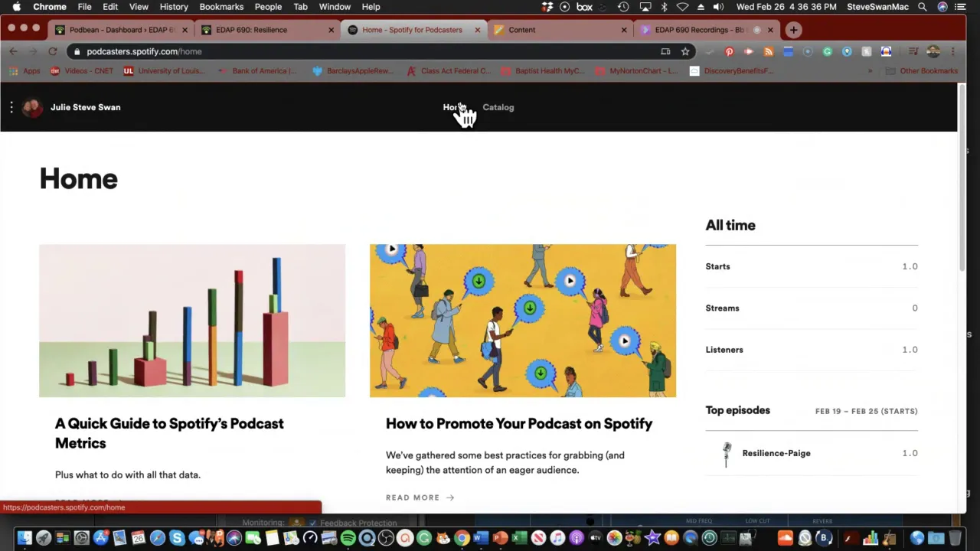980x551 pixels.
Task: Open the Trash in the Dock
Action: (955, 538)
